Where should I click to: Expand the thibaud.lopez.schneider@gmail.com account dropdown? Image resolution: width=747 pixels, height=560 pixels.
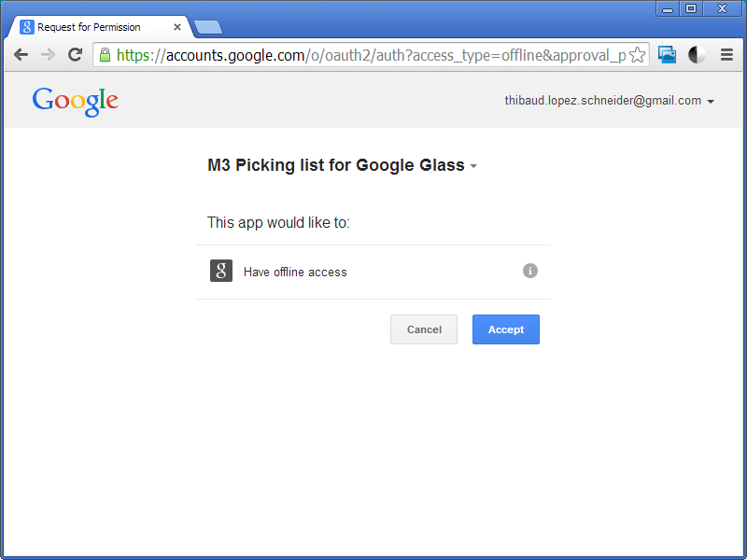pyautogui.click(x=711, y=102)
